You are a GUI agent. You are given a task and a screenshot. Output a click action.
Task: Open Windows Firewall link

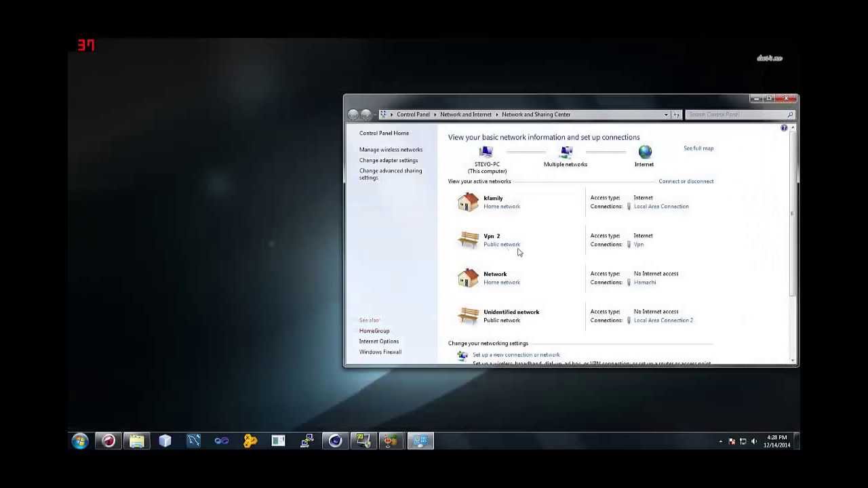(x=380, y=352)
